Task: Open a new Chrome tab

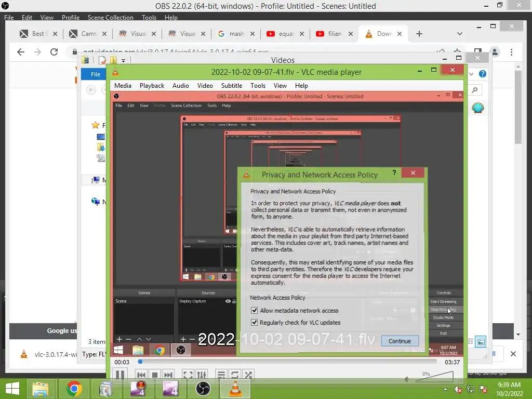Action: (419, 34)
